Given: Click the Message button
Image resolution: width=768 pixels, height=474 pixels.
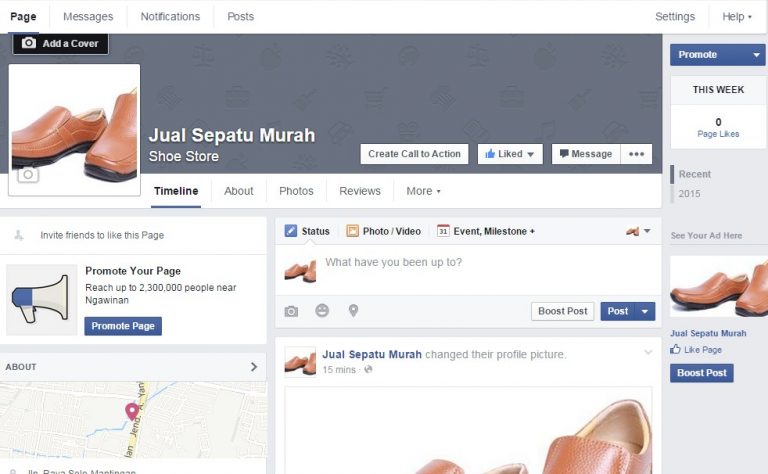Looking at the screenshot, I should 586,154.
